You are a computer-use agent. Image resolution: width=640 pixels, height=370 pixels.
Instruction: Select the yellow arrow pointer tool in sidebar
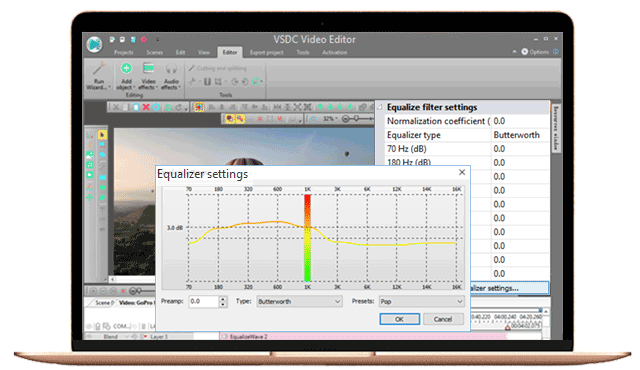tap(102, 135)
